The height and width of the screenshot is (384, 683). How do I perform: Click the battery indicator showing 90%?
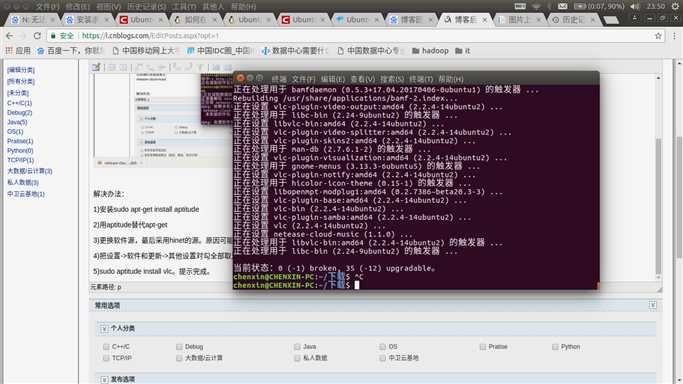(599, 6)
